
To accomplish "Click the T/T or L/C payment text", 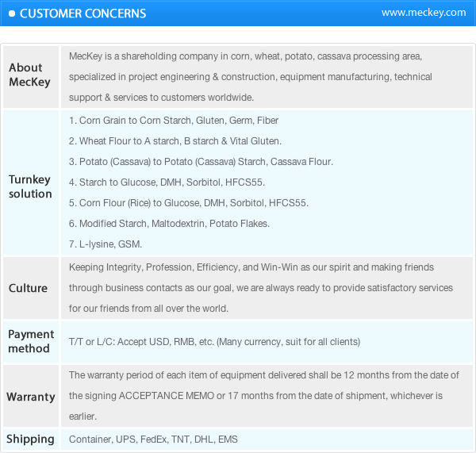I will tap(214, 342).
